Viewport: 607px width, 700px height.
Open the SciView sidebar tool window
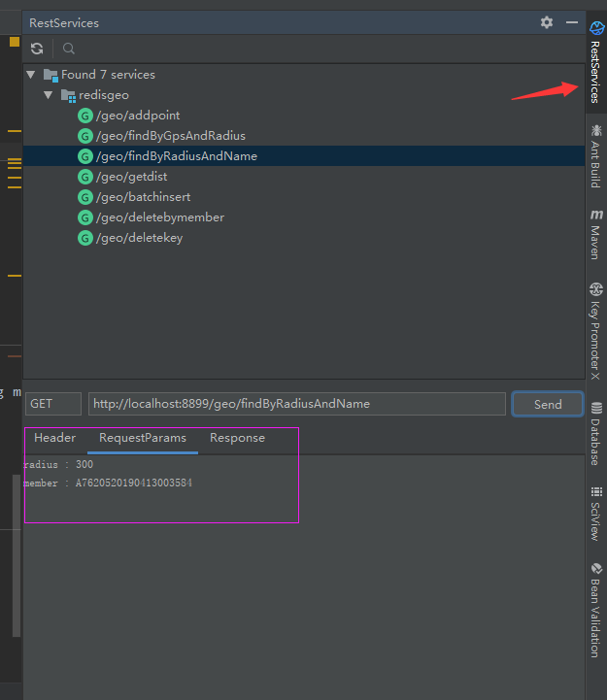(596, 513)
